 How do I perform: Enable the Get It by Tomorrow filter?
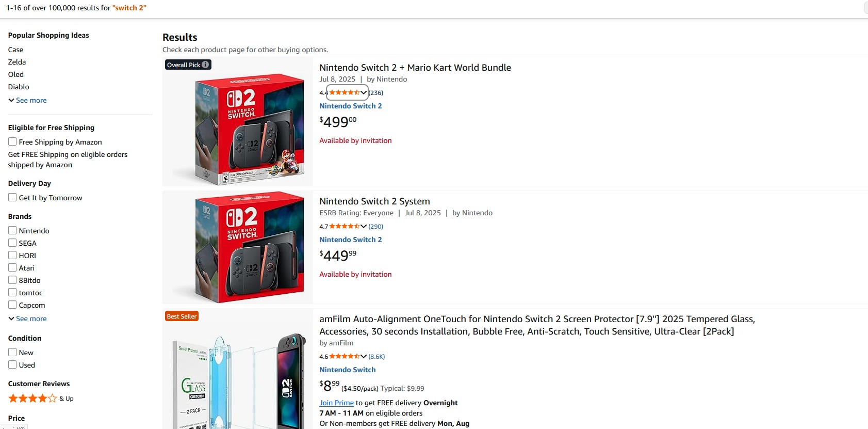tap(12, 197)
